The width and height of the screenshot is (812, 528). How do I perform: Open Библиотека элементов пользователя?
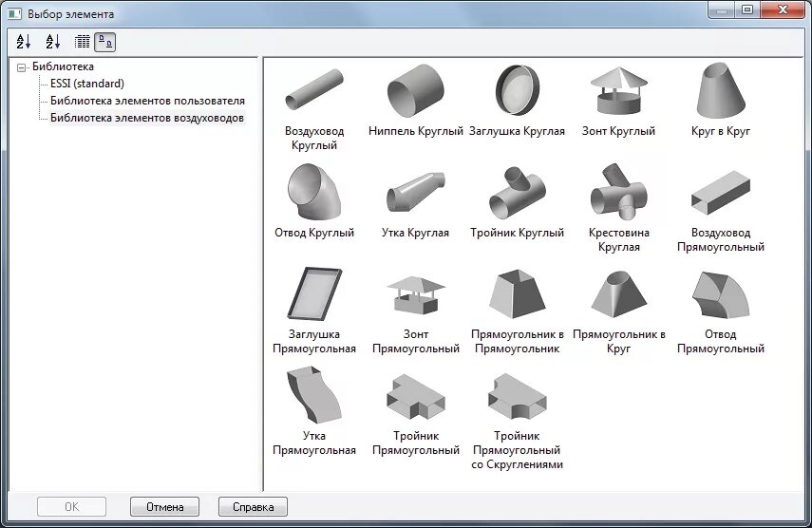click(x=147, y=101)
